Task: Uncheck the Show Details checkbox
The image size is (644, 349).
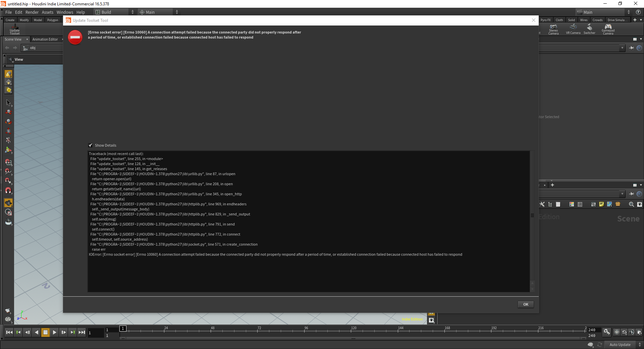Action: click(90, 145)
